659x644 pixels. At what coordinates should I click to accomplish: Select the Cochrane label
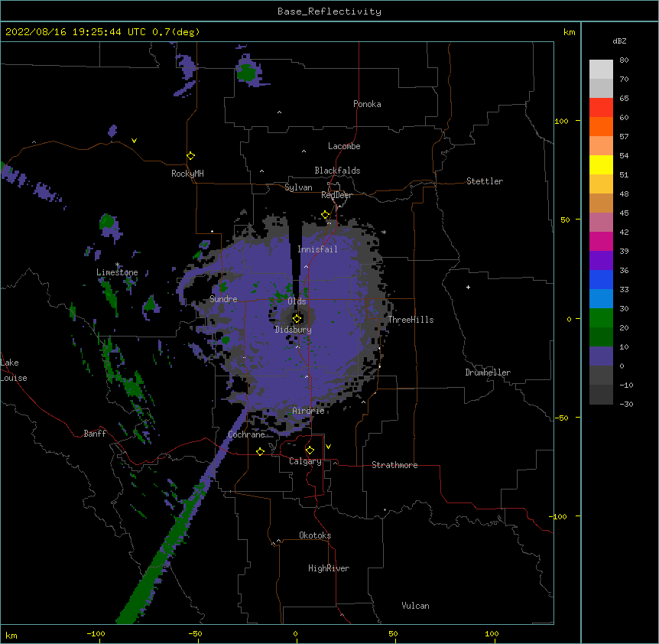(246, 434)
